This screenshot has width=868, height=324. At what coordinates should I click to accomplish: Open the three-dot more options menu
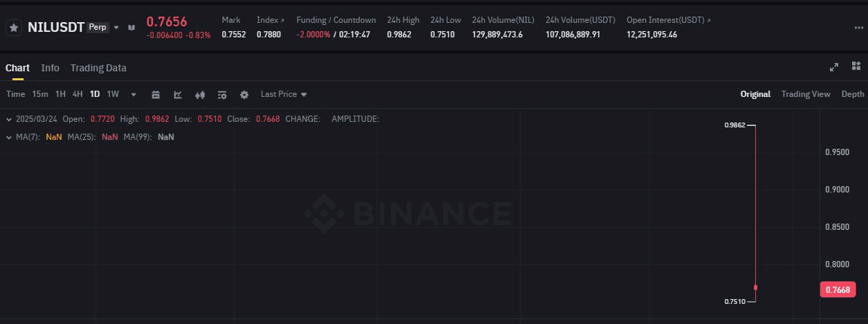click(x=859, y=28)
